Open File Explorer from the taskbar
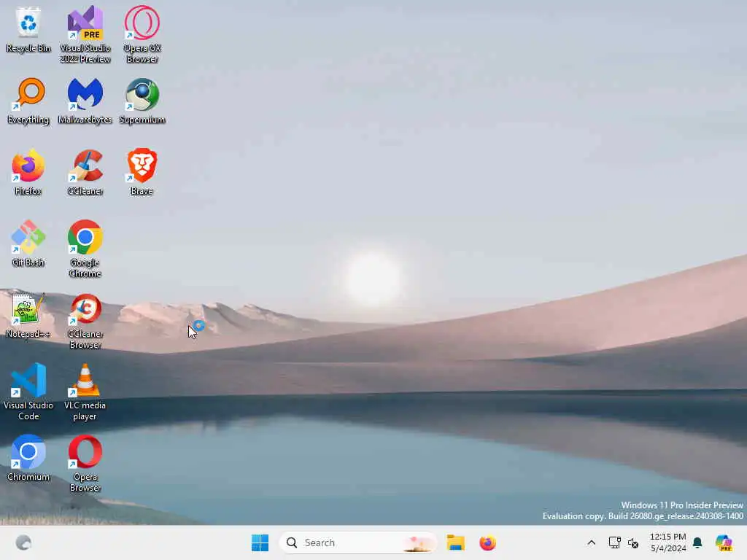 (x=455, y=542)
